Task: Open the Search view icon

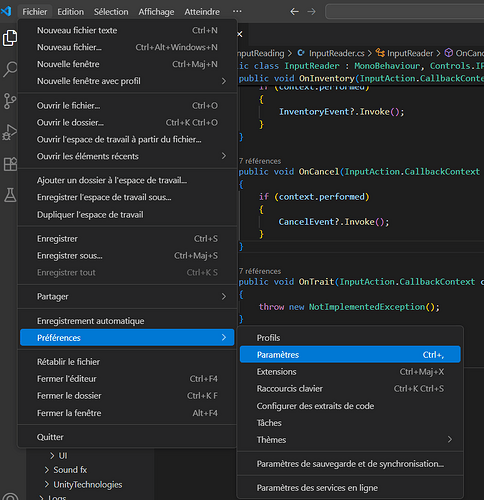Action: pos(10,69)
